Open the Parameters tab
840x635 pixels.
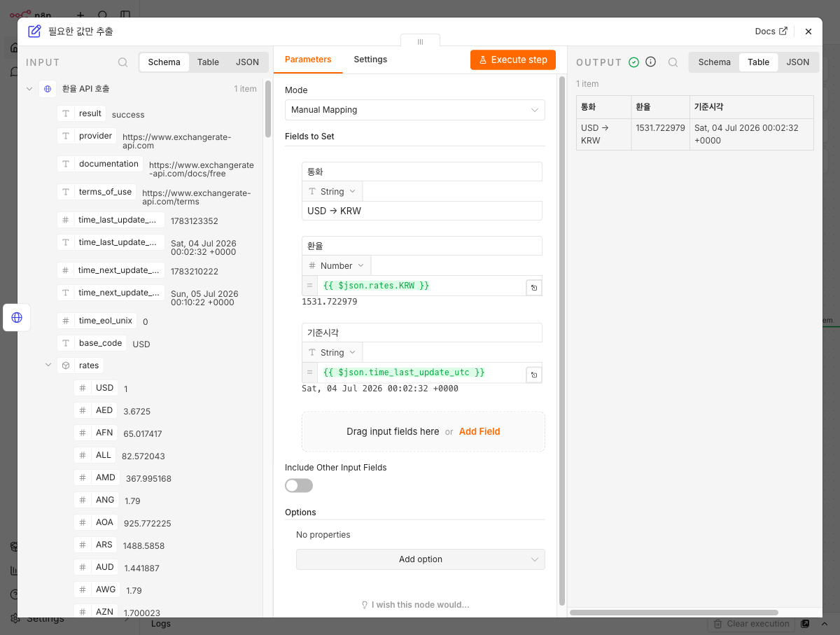click(308, 60)
